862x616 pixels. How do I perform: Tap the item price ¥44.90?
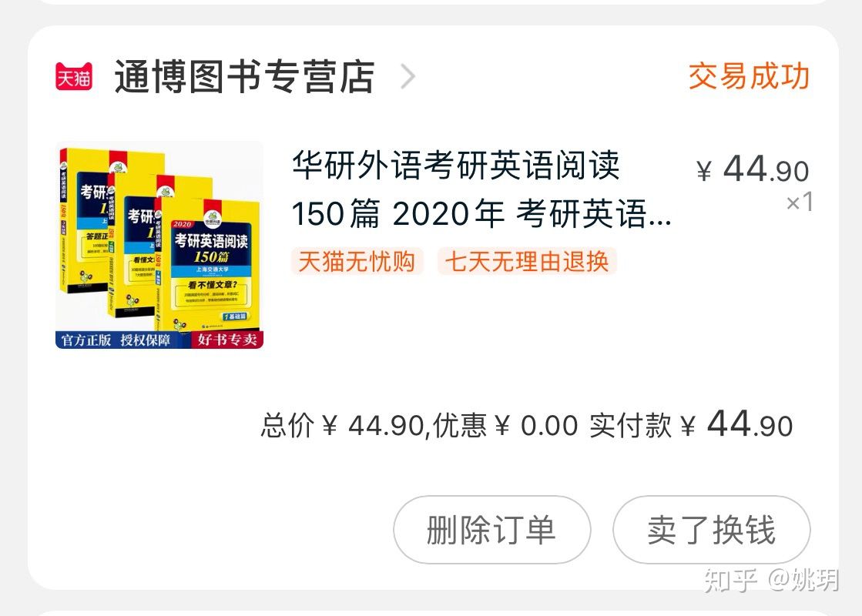[x=753, y=169]
